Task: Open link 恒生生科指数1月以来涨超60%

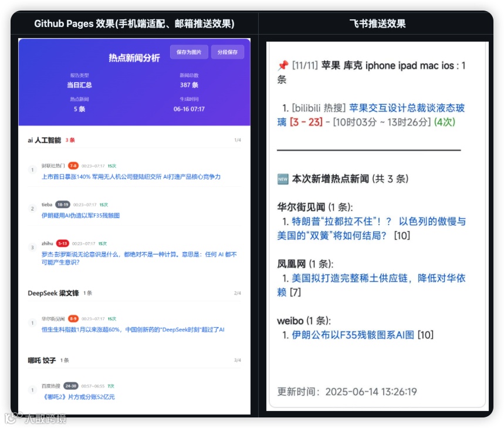Action: (133, 330)
